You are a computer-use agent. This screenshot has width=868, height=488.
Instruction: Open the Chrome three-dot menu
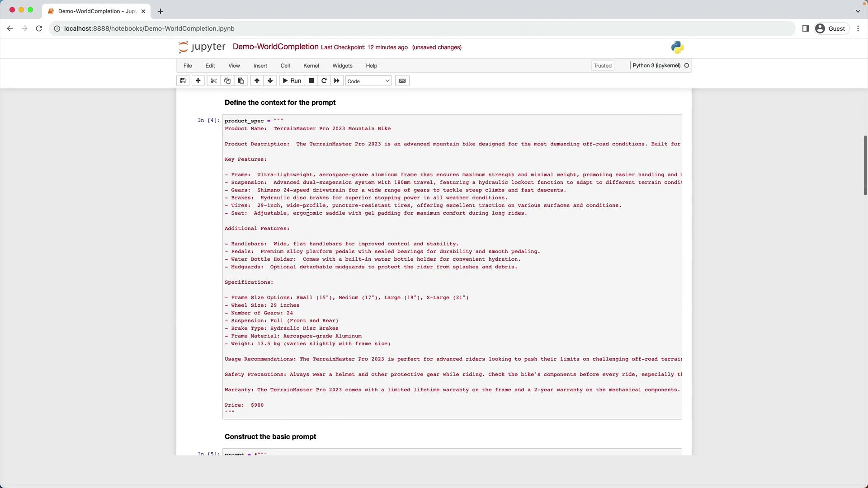[x=858, y=28]
